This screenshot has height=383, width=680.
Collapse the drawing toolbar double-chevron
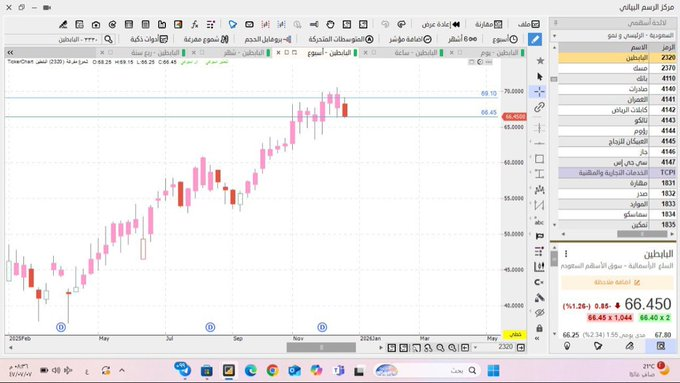(x=537, y=338)
